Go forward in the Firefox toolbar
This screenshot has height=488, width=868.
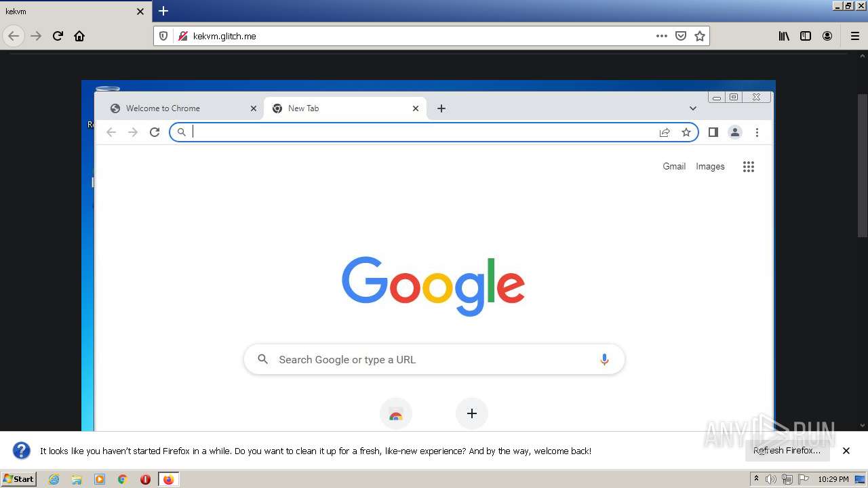37,36
